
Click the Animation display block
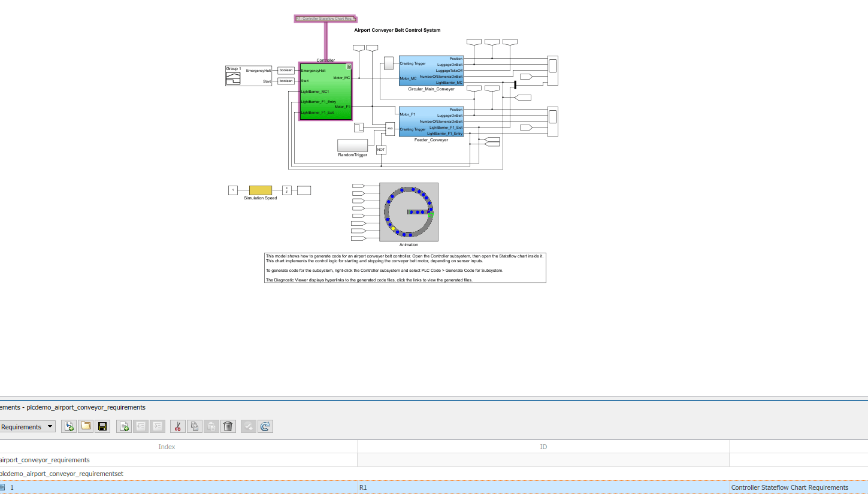(409, 212)
